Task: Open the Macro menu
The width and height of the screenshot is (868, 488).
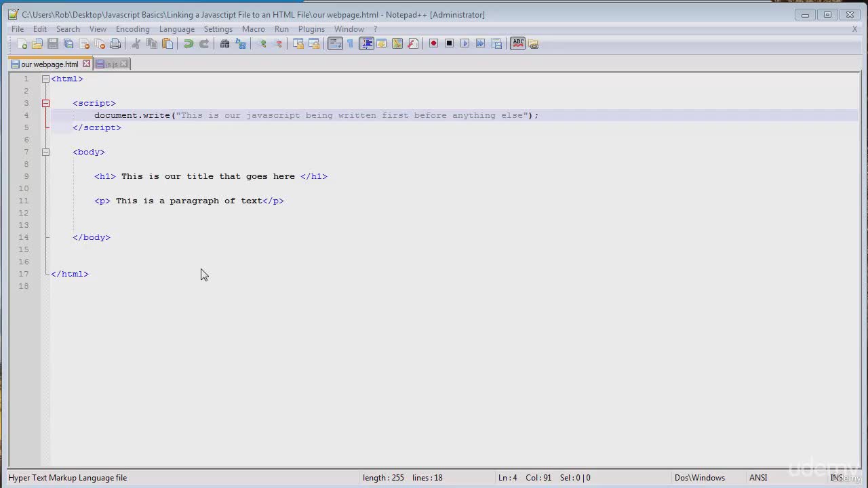Action: tap(254, 29)
